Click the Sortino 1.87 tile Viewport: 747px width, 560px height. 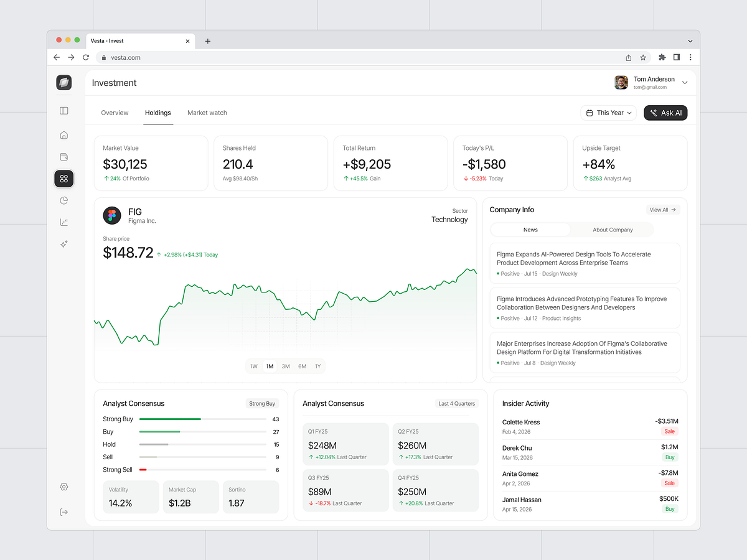pos(251,497)
